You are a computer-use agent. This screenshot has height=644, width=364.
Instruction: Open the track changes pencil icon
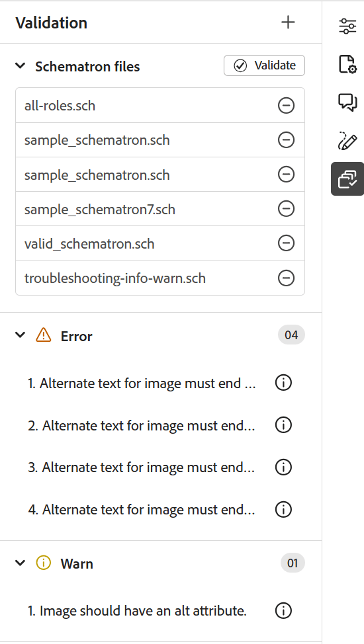click(347, 140)
